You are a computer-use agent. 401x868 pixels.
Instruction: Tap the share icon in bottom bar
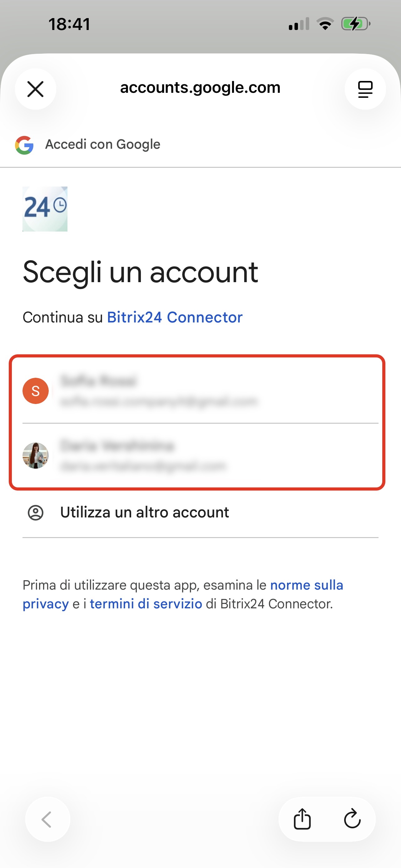(302, 819)
